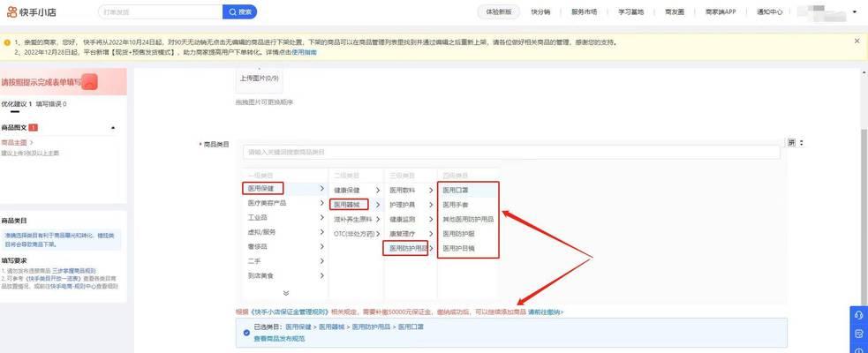The height and width of the screenshot is (353, 868).
Task: Select 健康监测 third-level category
Action: [402, 219]
